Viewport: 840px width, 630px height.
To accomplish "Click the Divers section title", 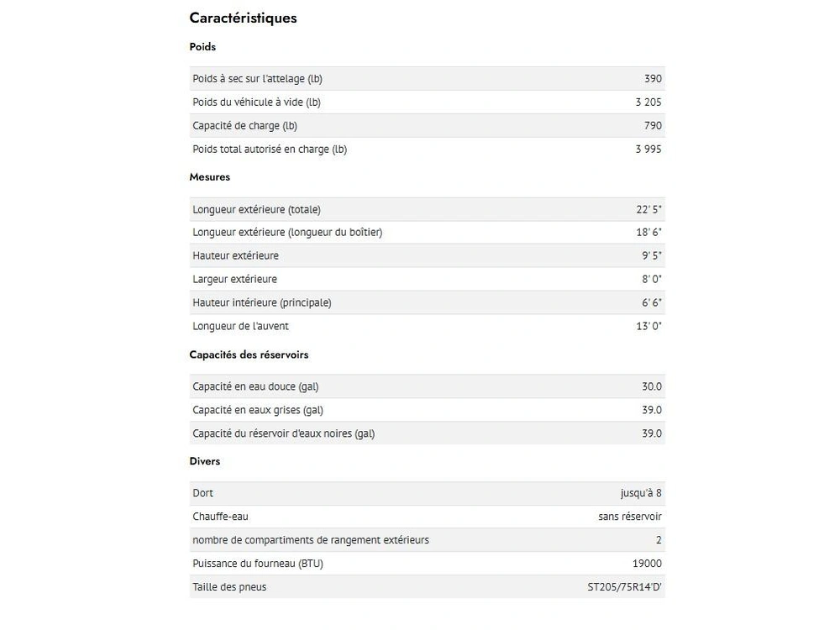I will coord(205,461).
